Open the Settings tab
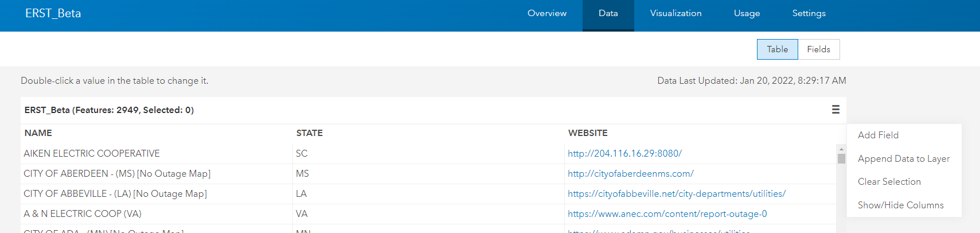Screen dimensions: 980x233 (809, 13)
